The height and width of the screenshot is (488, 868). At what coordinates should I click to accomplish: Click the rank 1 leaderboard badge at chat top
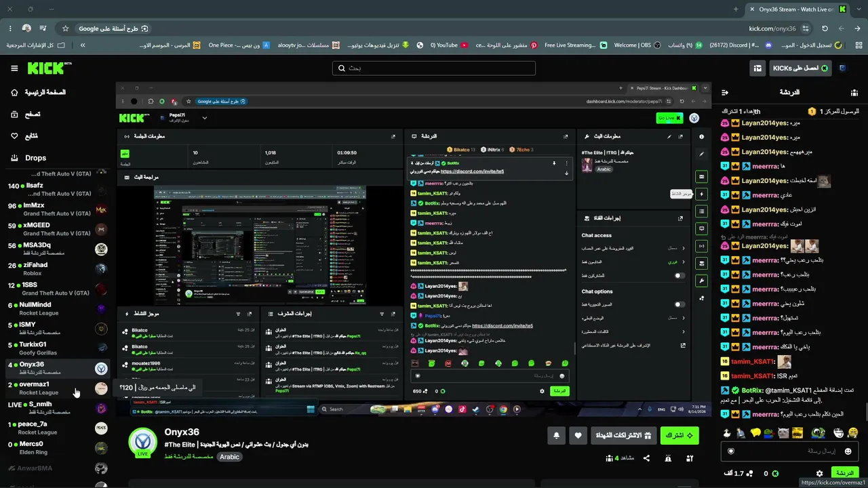point(812,111)
